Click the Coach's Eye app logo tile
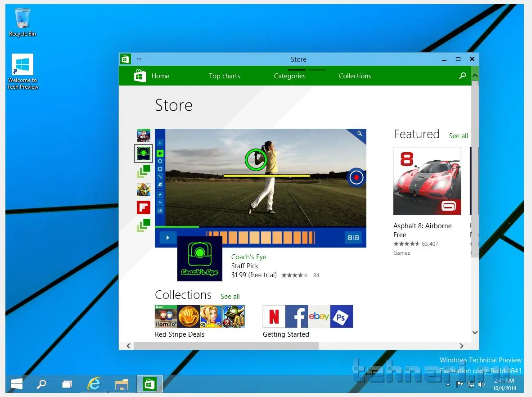Image resolution: width=532 pixels, height=397 pixels. 199,259
